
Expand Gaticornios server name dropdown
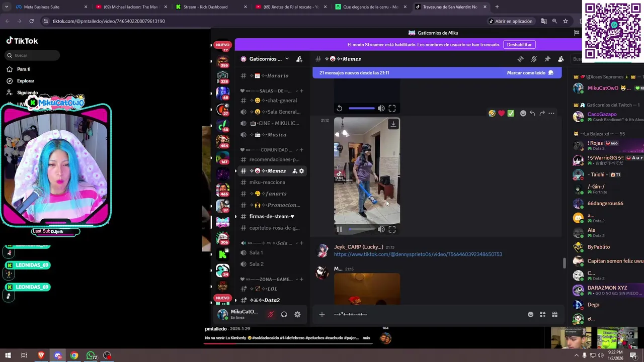[x=287, y=59]
